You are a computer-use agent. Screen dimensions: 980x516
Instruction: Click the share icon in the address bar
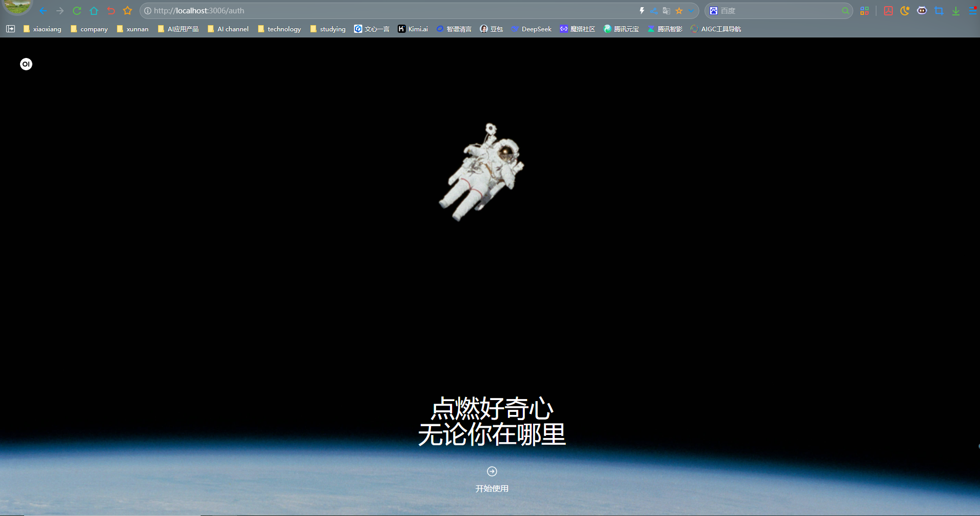click(x=654, y=11)
